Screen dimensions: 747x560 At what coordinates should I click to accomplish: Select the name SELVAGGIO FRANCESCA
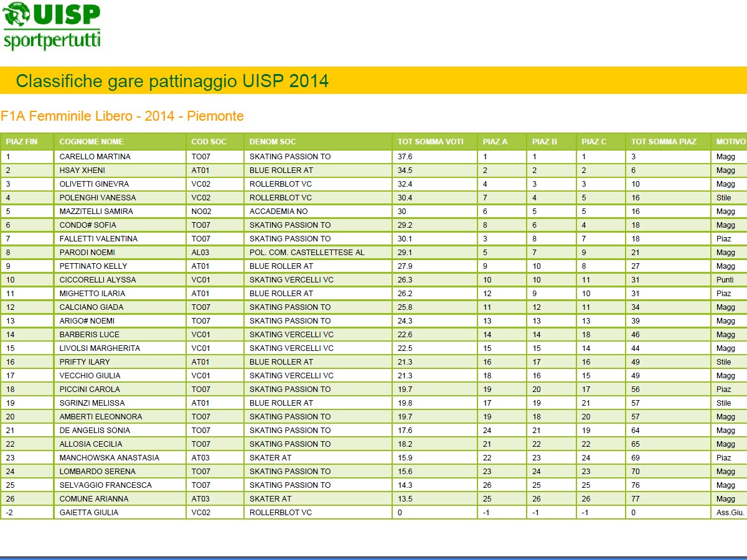[105, 485]
